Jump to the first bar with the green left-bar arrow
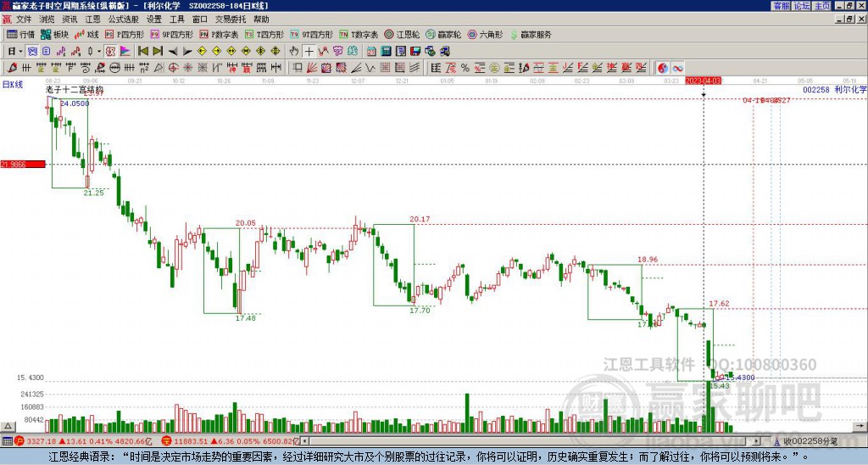Viewport: 868px width, 465px height. click(x=143, y=52)
